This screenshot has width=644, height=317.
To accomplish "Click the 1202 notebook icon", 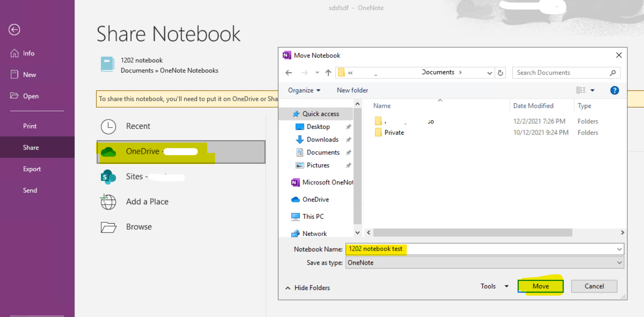I will [107, 64].
